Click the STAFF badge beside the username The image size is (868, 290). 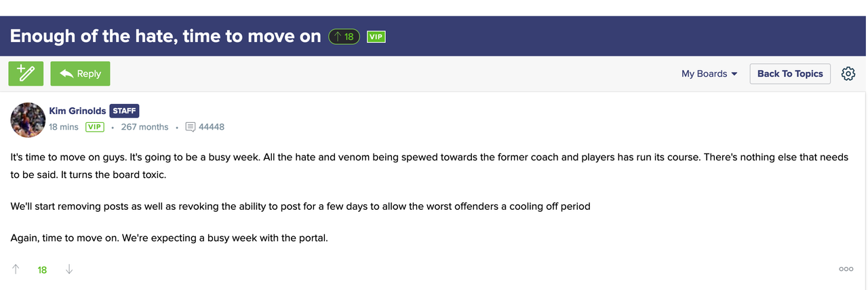124,111
